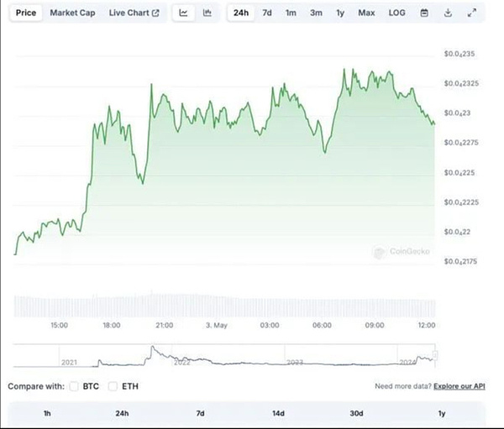Enable BTC comparison checkbox
Image resolution: width=504 pixels, height=429 pixels.
point(75,386)
